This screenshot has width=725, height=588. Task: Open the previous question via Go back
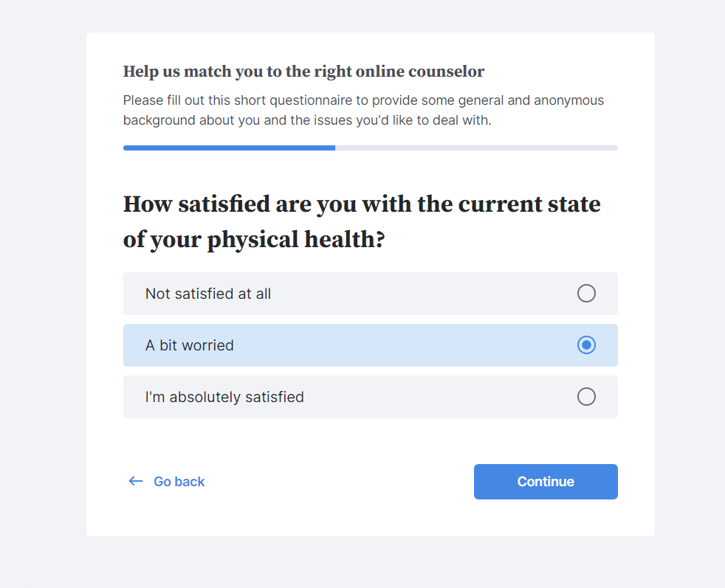[x=179, y=481]
